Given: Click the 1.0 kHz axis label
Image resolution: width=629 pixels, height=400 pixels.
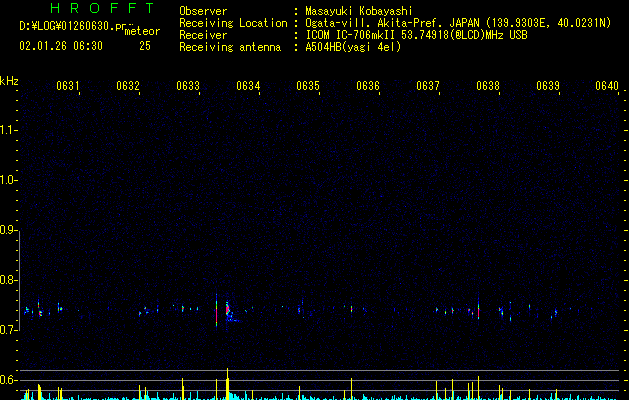Looking at the screenshot, I should [8, 180].
